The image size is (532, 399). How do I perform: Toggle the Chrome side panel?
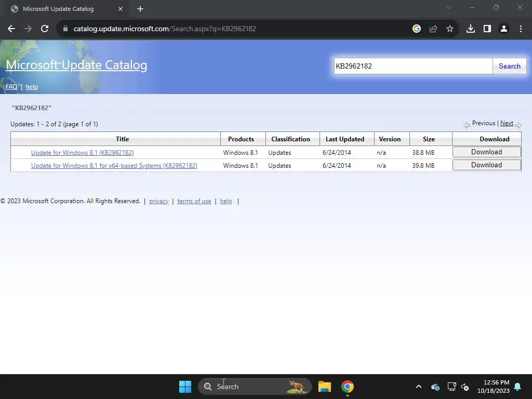click(487, 29)
